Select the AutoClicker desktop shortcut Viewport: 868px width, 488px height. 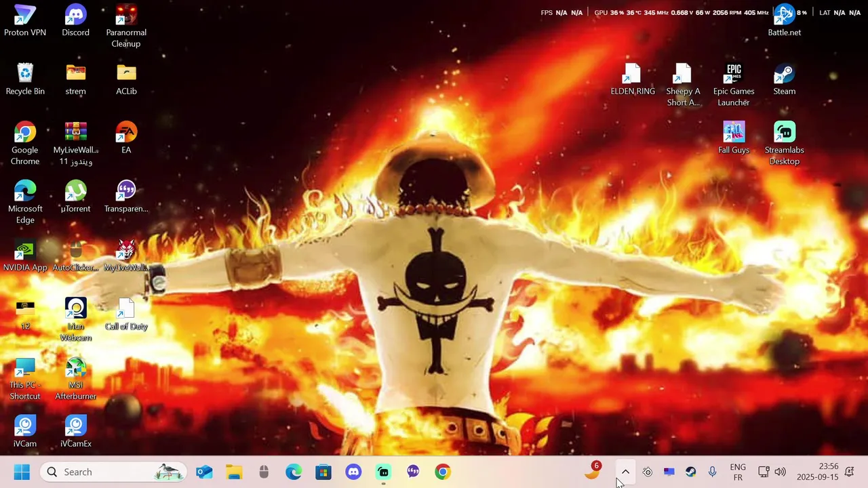click(x=75, y=256)
